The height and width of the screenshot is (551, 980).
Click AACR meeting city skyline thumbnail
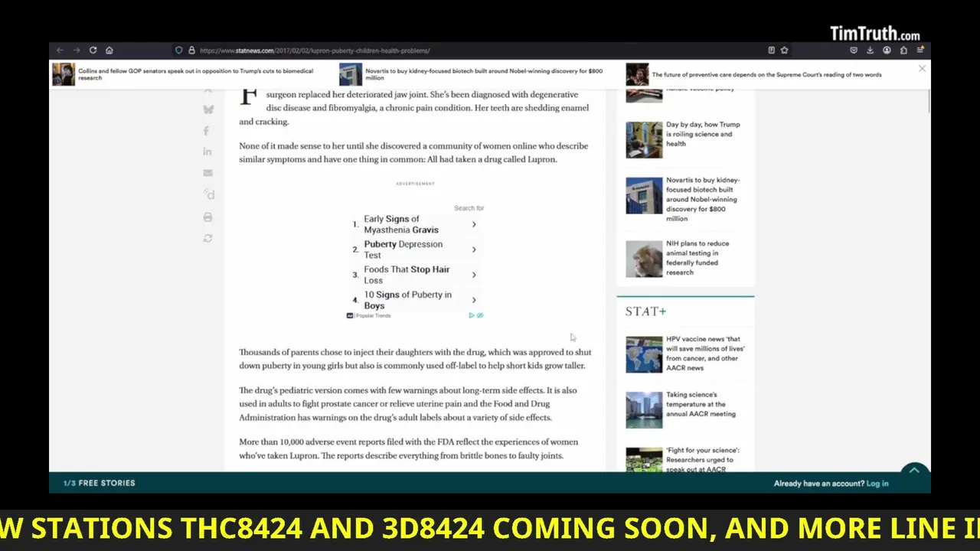(644, 410)
